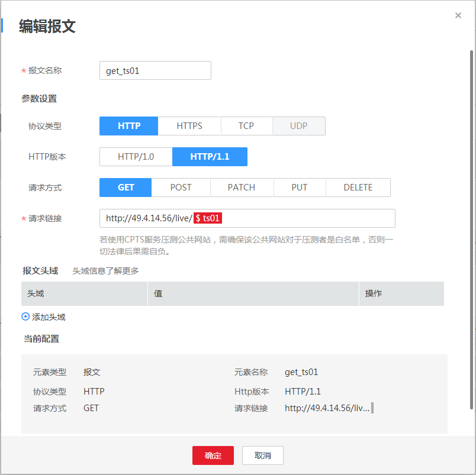Screen dimensions: 476x475
Task: Open 头域信息了解更多 link
Action: [x=105, y=271]
